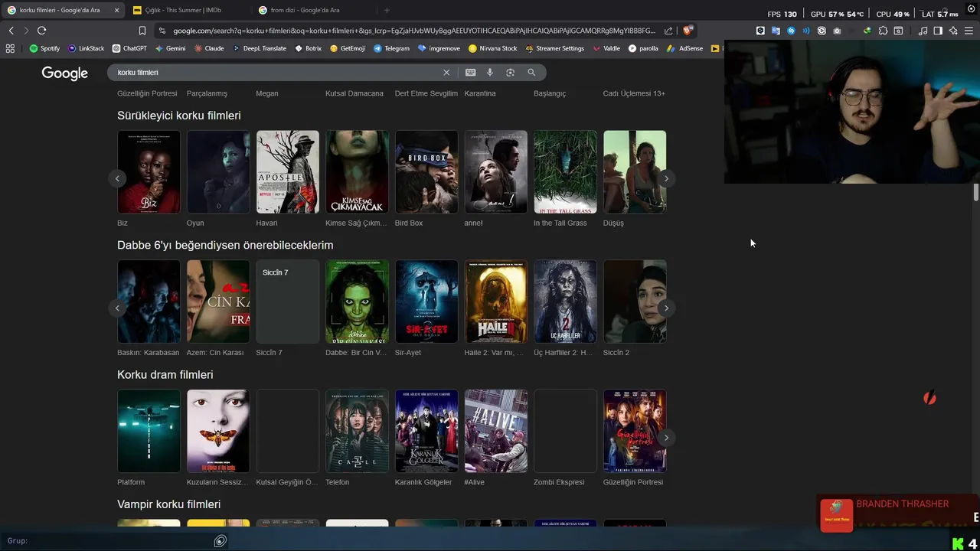
Task: Toggle the browser sidebar panel icon
Action: 938,31
